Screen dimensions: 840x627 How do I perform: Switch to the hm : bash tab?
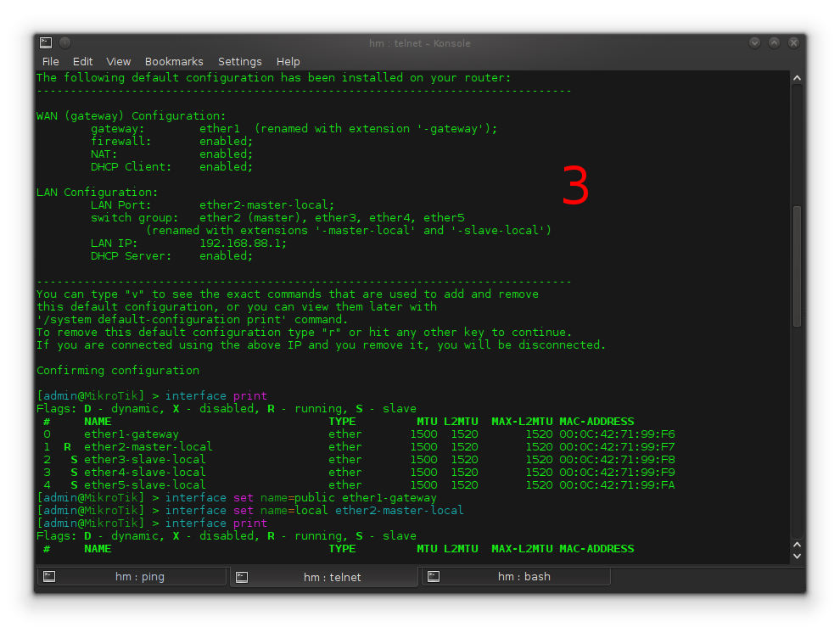click(516, 576)
